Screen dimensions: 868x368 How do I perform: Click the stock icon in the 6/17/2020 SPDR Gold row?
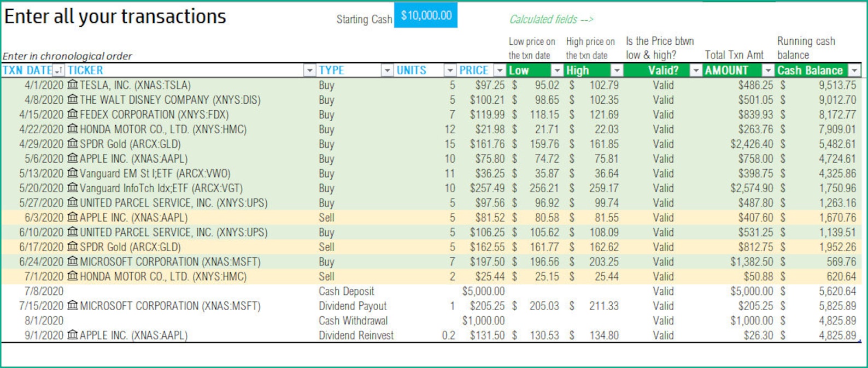click(73, 247)
